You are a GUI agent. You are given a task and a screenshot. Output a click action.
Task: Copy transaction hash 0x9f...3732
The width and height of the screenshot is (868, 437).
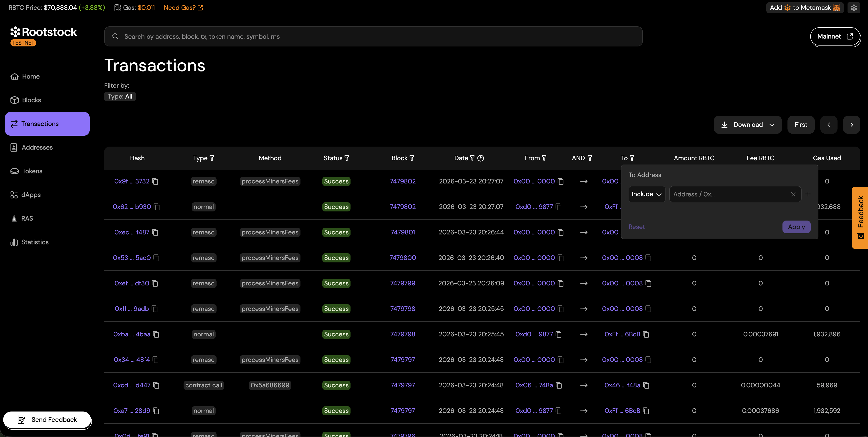pos(155,181)
